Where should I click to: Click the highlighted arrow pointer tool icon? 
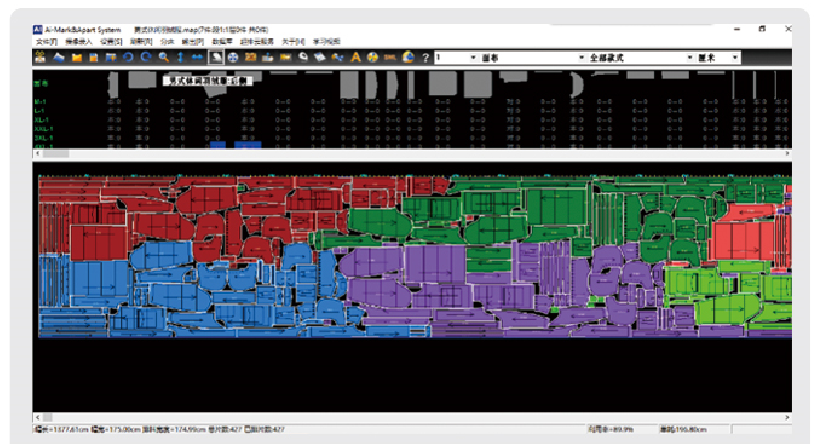click(216, 58)
